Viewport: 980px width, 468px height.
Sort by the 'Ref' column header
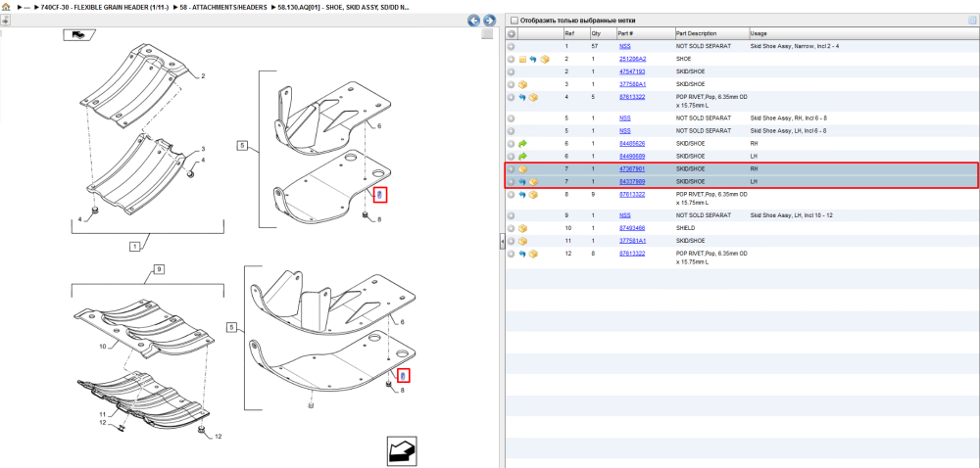pos(569,33)
